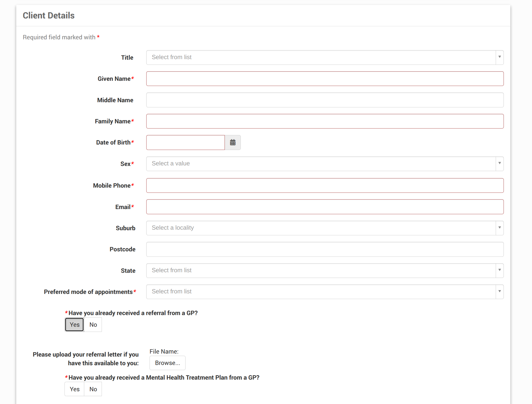
Task: Click the Date of Birth text box
Action: point(186,142)
